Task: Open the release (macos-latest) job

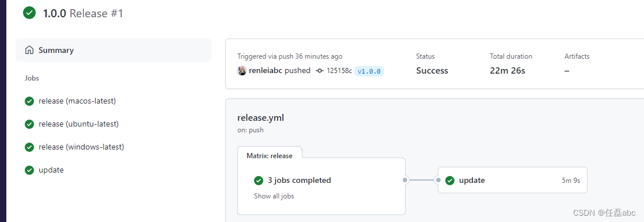Action: click(77, 101)
